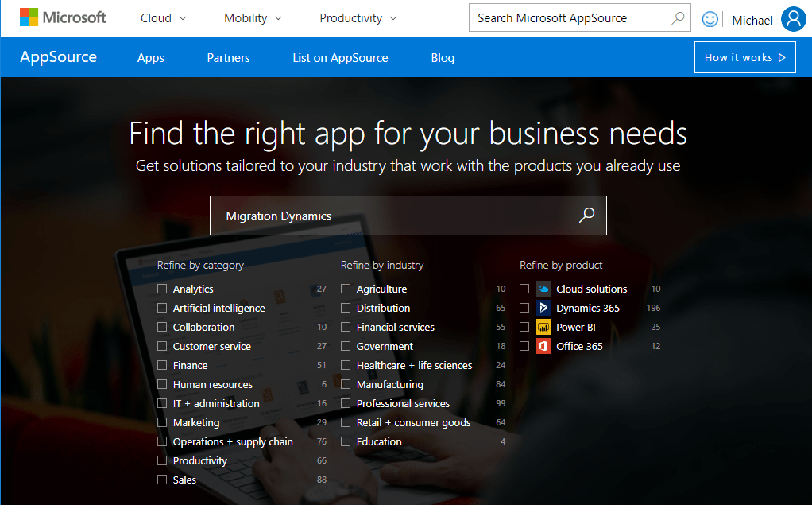Open the List on AppSource link

(x=340, y=58)
